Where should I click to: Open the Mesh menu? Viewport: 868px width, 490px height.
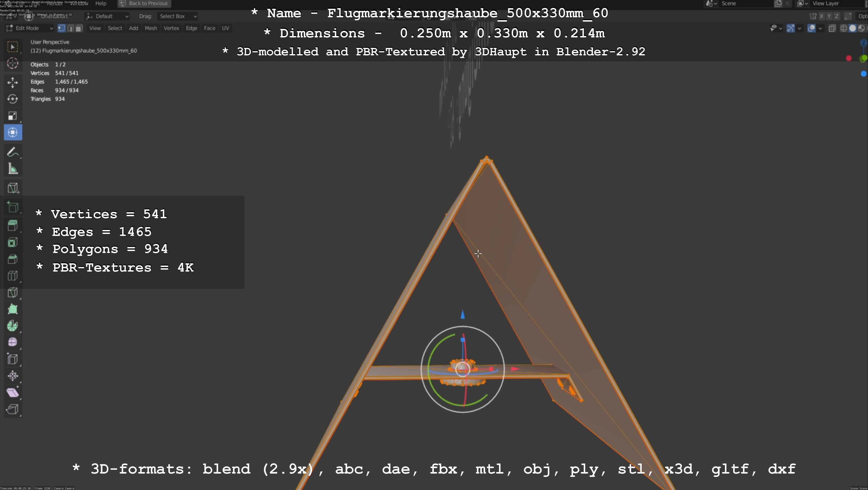pyautogui.click(x=151, y=28)
